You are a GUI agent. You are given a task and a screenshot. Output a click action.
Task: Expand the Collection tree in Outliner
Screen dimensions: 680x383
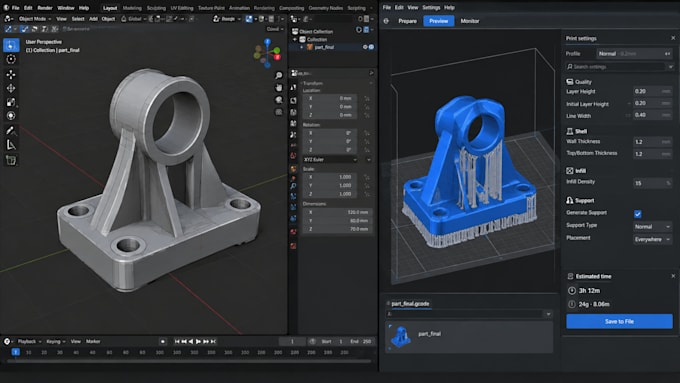click(x=295, y=39)
